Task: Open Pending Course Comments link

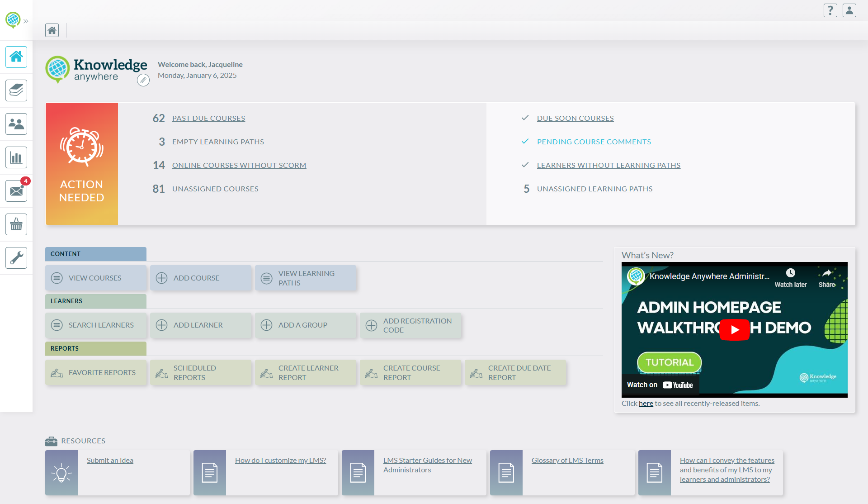Action: (594, 142)
